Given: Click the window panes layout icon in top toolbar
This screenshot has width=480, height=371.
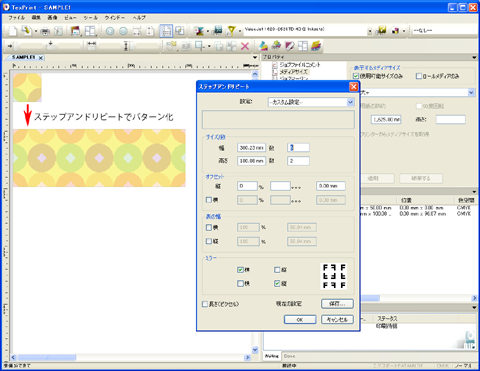Looking at the screenshot, I should tap(90, 31).
